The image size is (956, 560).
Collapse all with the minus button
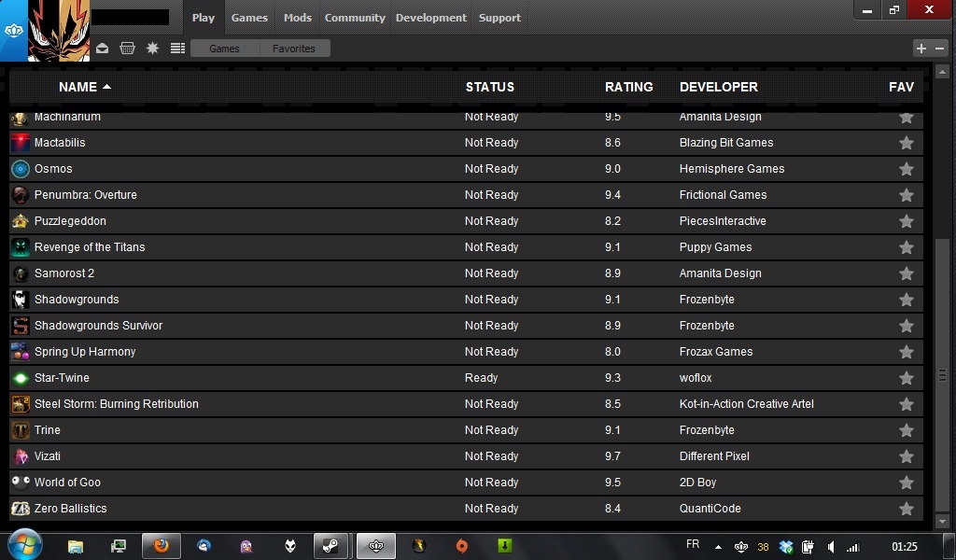point(939,49)
